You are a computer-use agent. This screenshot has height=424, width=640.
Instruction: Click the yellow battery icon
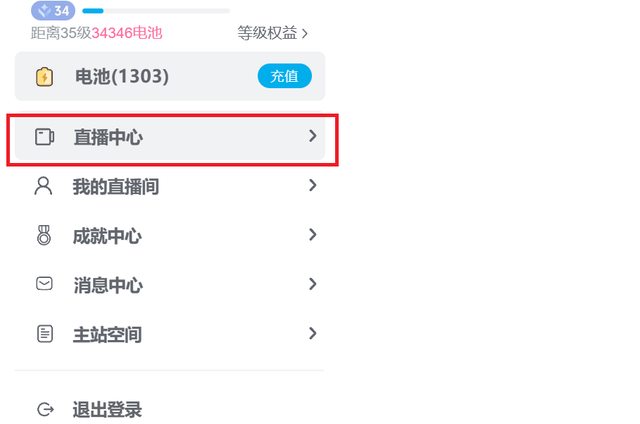tap(44, 77)
